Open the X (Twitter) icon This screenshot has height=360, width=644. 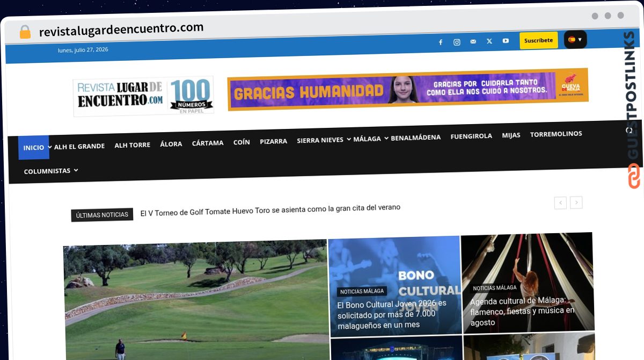pyautogui.click(x=489, y=41)
